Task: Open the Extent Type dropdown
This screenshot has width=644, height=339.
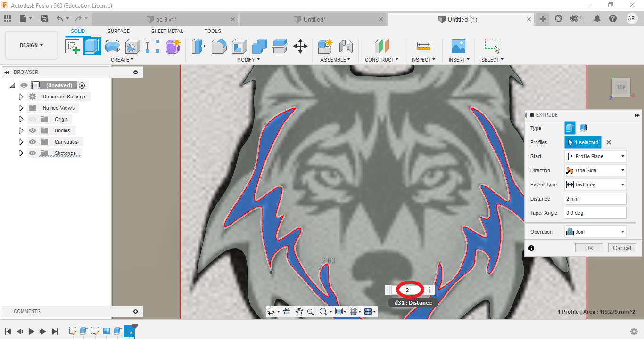Action: coord(595,185)
